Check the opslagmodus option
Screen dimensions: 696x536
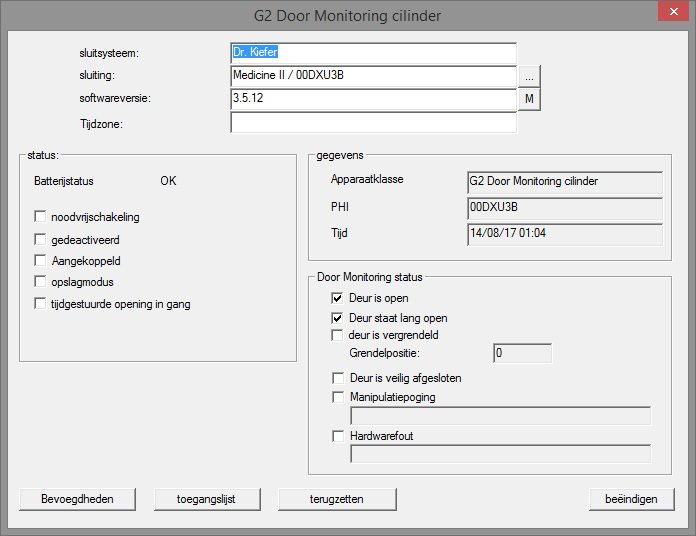click(x=40, y=282)
